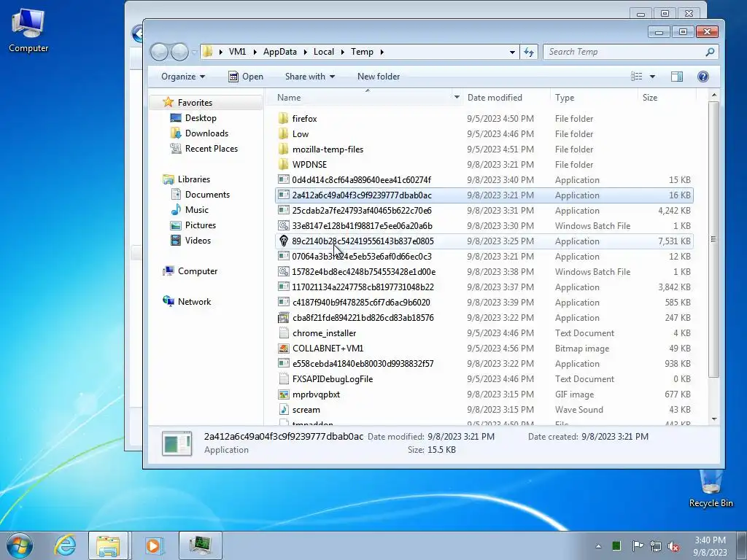Click the scream wave sound icon
This screenshot has width=747, height=560.
point(284,409)
